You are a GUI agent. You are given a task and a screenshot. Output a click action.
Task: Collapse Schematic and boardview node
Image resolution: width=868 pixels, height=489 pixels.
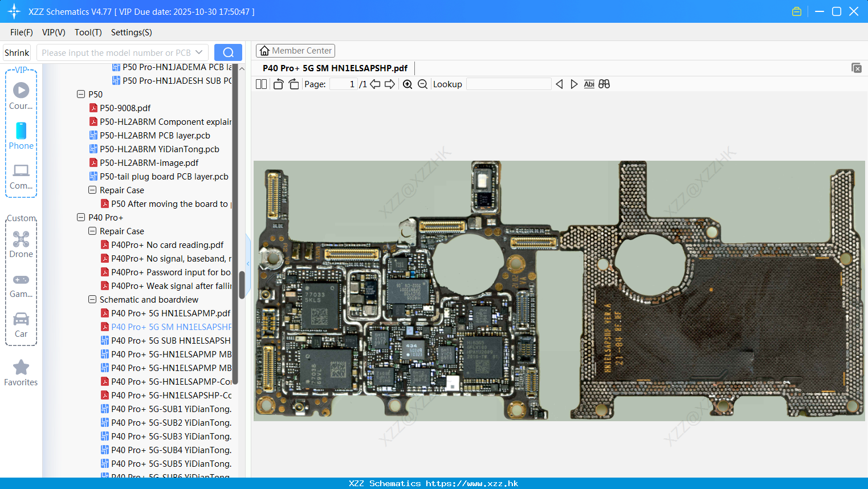coord(92,299)
